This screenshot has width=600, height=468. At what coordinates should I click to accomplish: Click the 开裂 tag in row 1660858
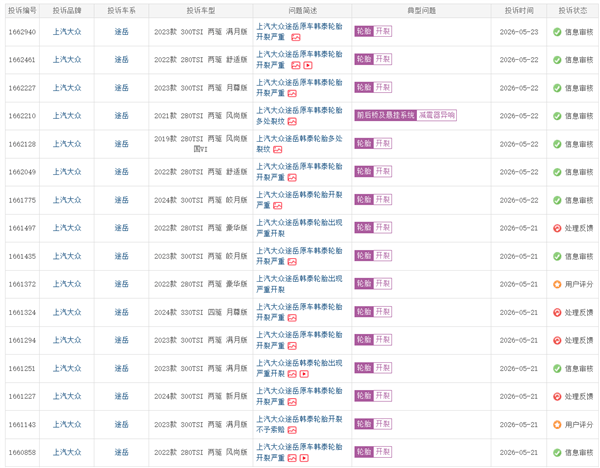382,452
